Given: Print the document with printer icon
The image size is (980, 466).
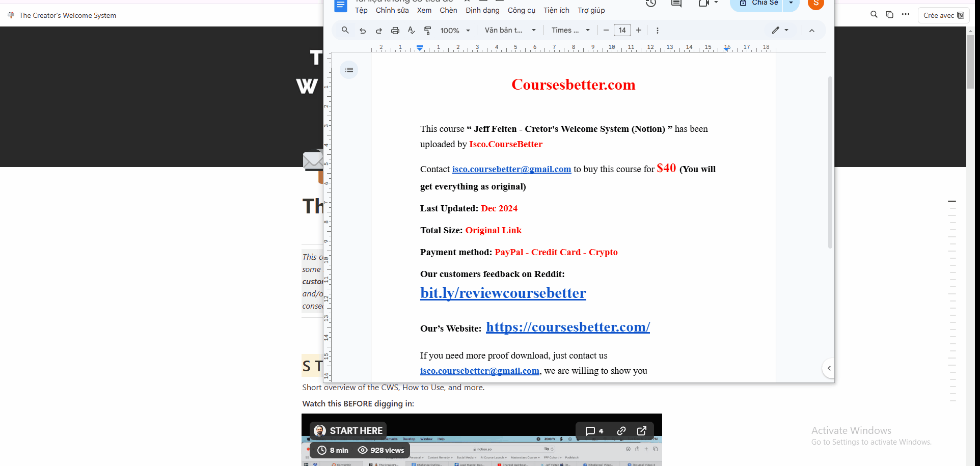Looking at the screenshot, I should 395,31.
